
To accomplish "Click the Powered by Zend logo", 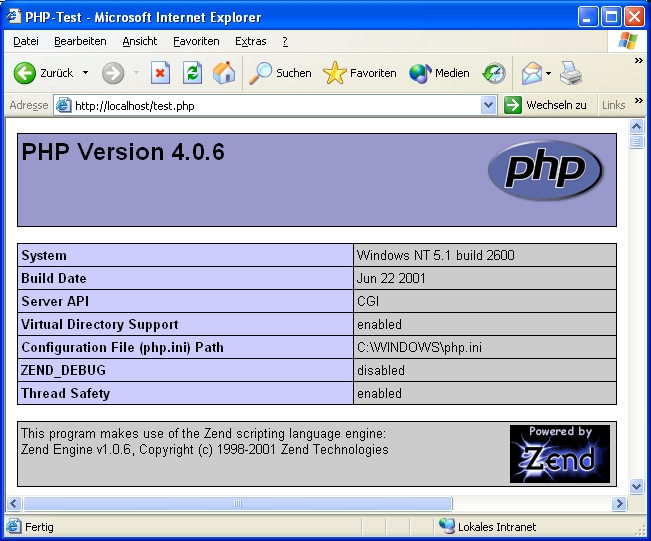I will tap(560, 453).
